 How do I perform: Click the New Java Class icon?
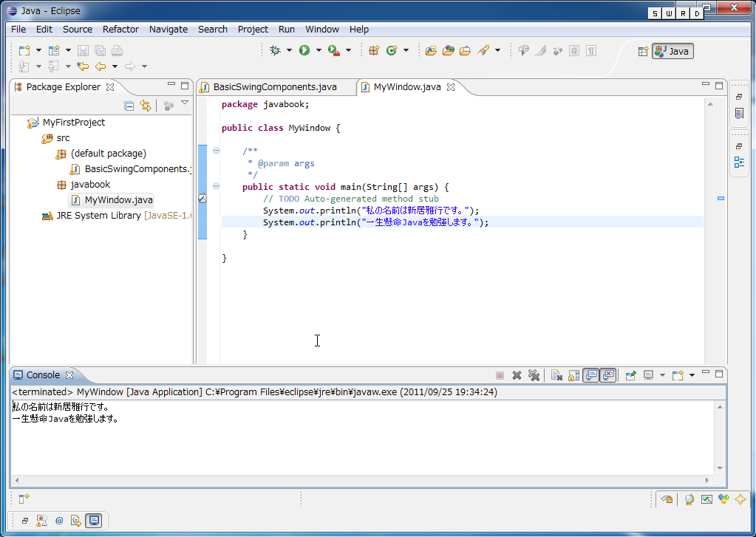[x=392, y=50]
